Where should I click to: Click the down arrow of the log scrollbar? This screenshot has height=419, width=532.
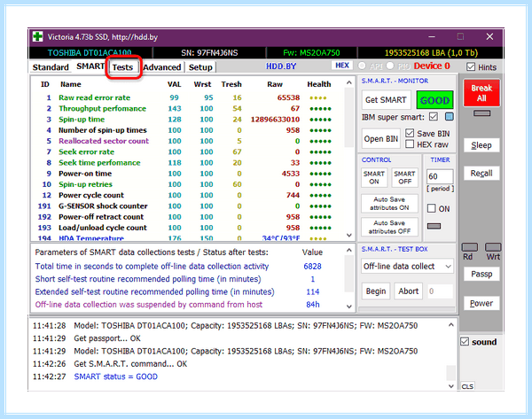pyautogui.click(x=451, y=385)
